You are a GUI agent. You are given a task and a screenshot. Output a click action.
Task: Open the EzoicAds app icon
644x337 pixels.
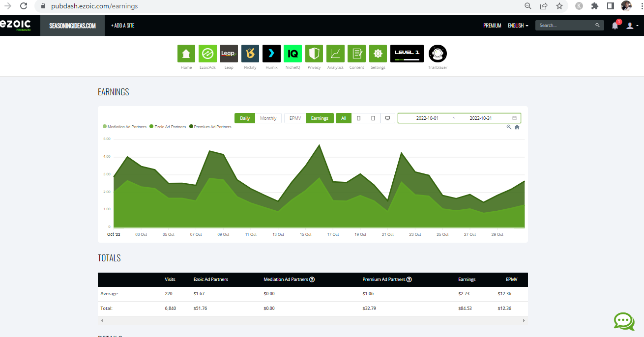(x=207, y=54)
